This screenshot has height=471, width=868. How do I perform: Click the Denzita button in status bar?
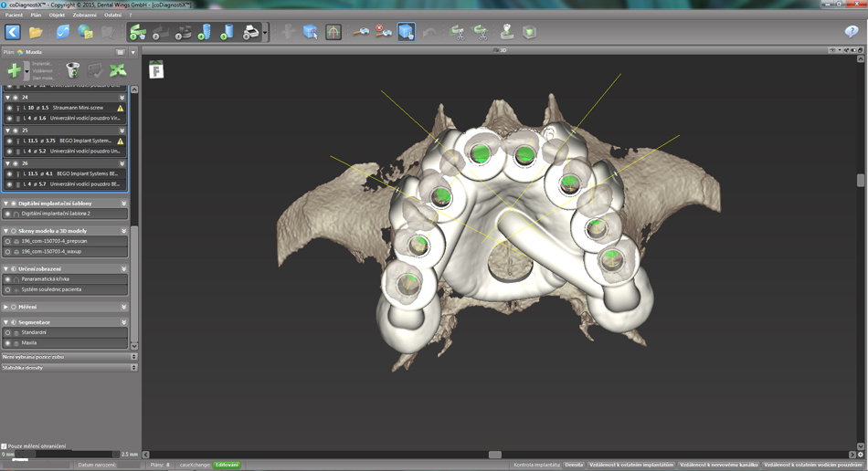[574, 465]
